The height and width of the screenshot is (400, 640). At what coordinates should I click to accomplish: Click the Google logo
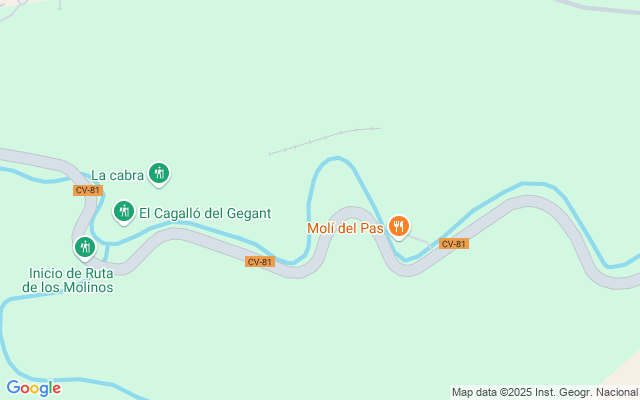click(x=33, y=388)
